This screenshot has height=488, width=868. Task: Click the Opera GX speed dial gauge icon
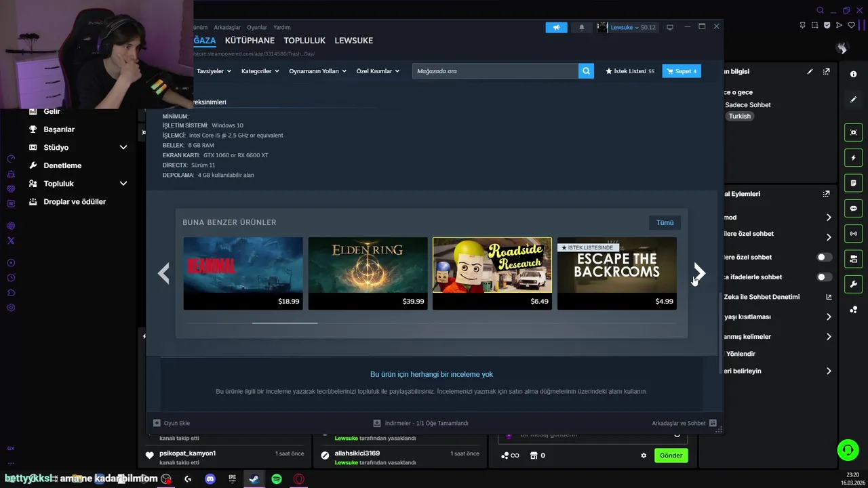[x=11, y=159]
